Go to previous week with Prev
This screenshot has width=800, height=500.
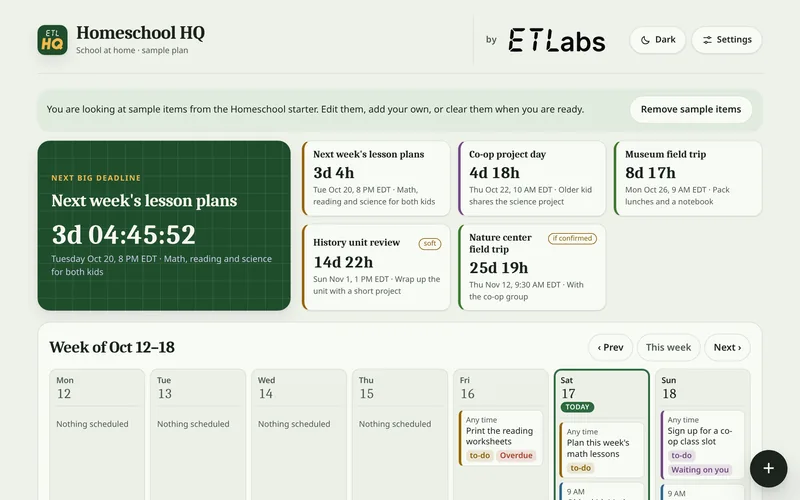click(x=610, y=347)
